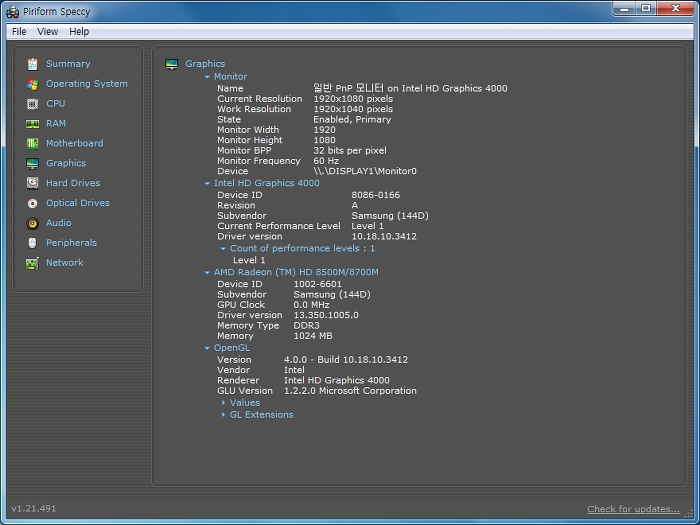Click the Intel driver version 10.18.10.3412
This screenshot has height=525, width=700.
[384, 237]
